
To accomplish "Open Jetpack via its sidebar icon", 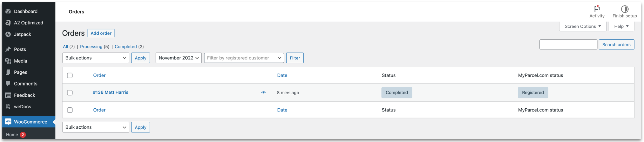I will tap(8, 34).
